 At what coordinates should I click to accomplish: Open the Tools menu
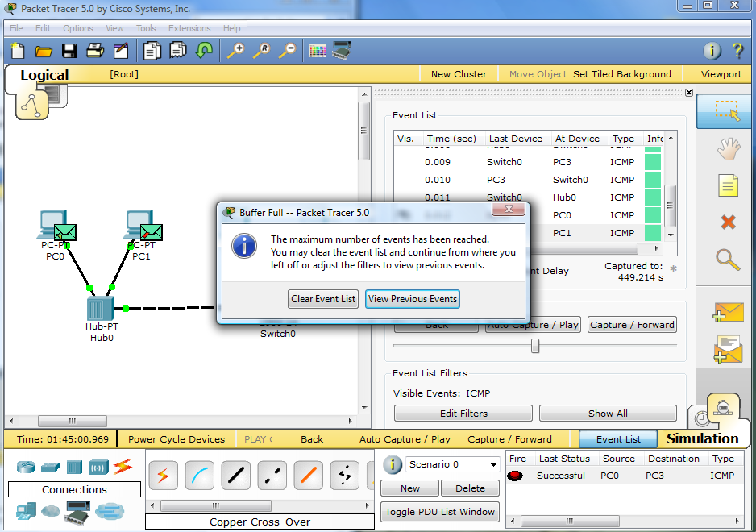tap(146, 28)
